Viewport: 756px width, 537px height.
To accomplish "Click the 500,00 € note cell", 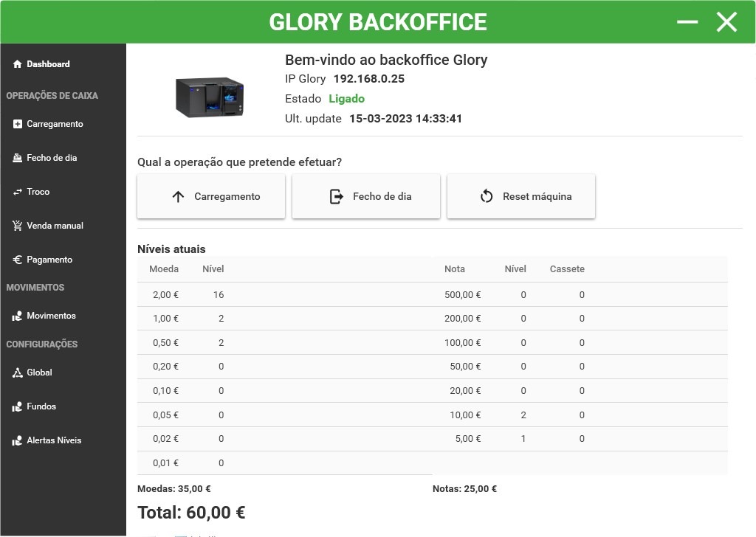I will pyautogui.click(x=462, y=295).
